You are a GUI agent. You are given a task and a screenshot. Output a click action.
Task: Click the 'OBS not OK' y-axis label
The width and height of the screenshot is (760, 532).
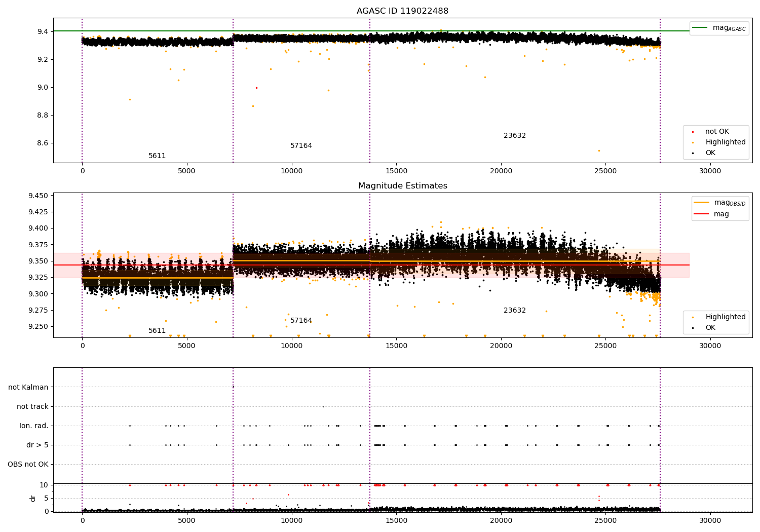click(x=28, y=465)
